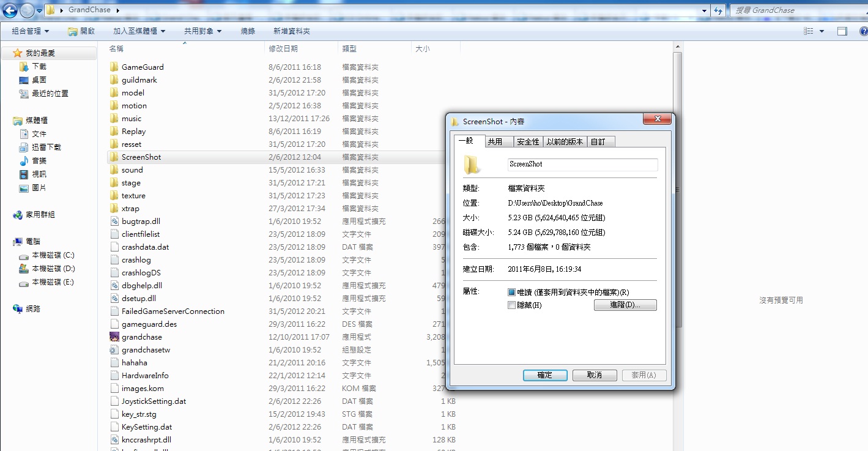
Task: Open the 共用對象 dropdown
Action: [203, 31]
